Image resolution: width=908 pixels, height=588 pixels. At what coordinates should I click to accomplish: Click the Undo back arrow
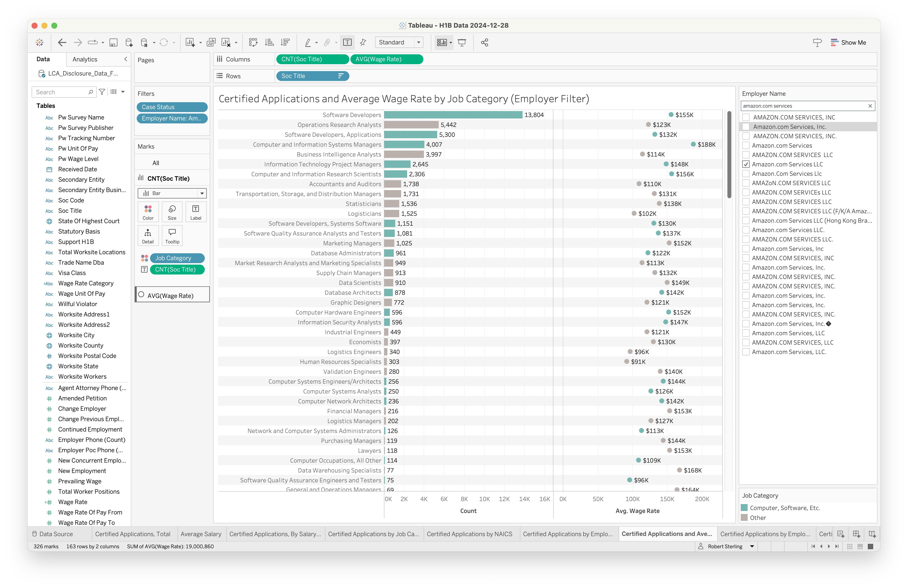tap(62, 42)
